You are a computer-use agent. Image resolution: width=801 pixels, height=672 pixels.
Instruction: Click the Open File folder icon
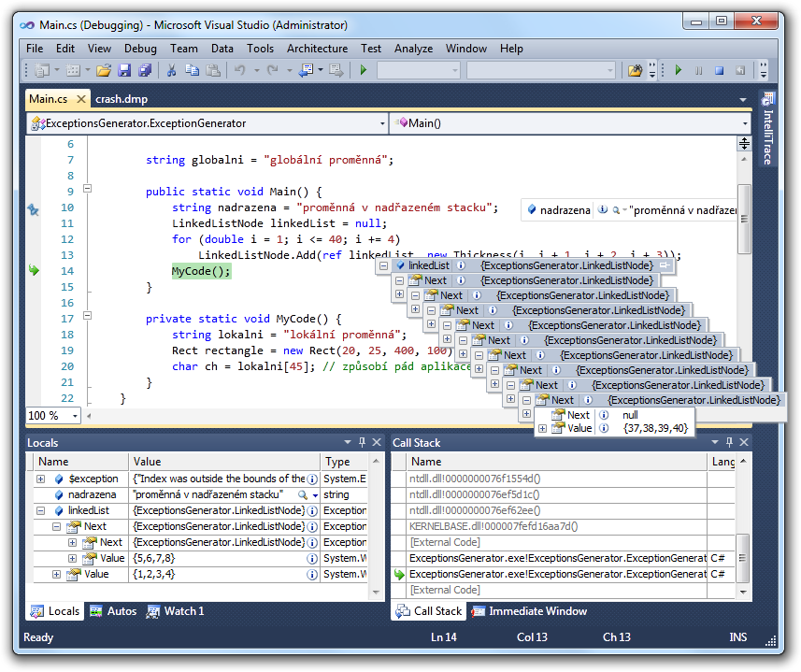coord(103,70)
